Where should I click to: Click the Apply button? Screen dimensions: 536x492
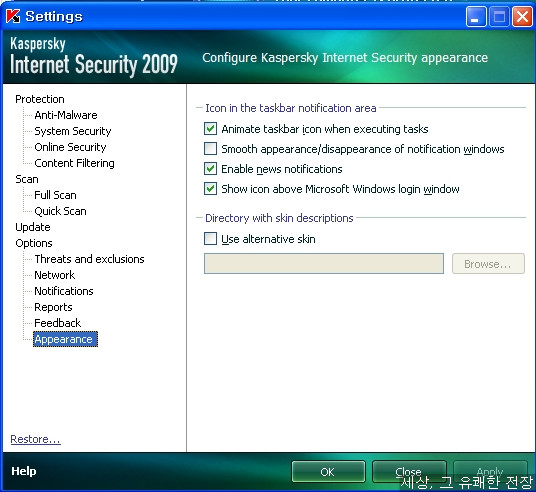(x=490, y=472)
